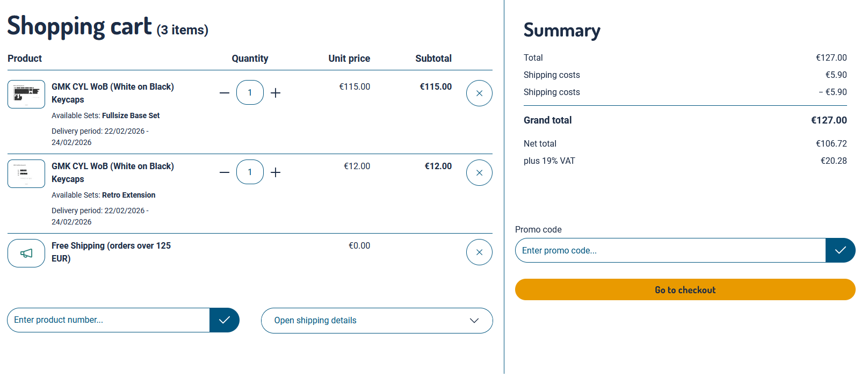Apply promo code with checkmark button
The width and height of the screenshot is (868, 377).
[x=840, y=250]
